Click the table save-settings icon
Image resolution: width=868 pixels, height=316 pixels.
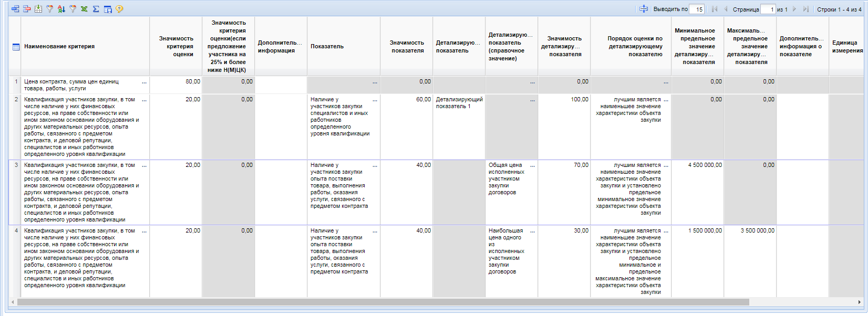pos(108,9)
